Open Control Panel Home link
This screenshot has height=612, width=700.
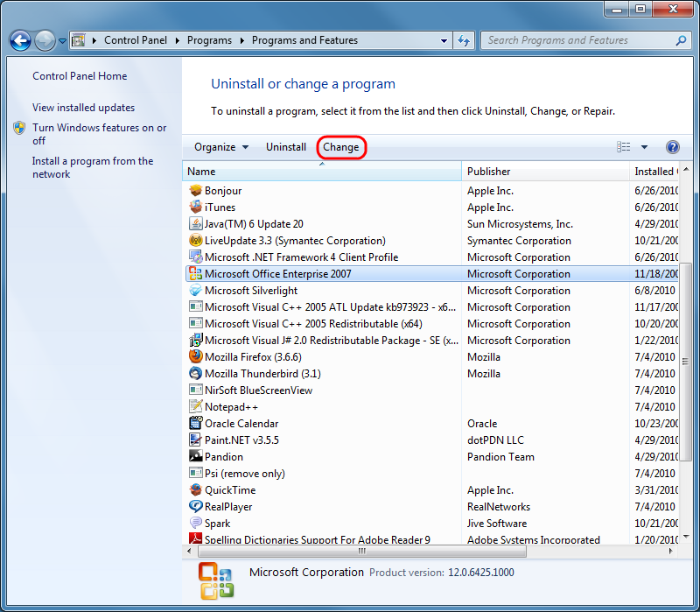(x=80, y=76)
